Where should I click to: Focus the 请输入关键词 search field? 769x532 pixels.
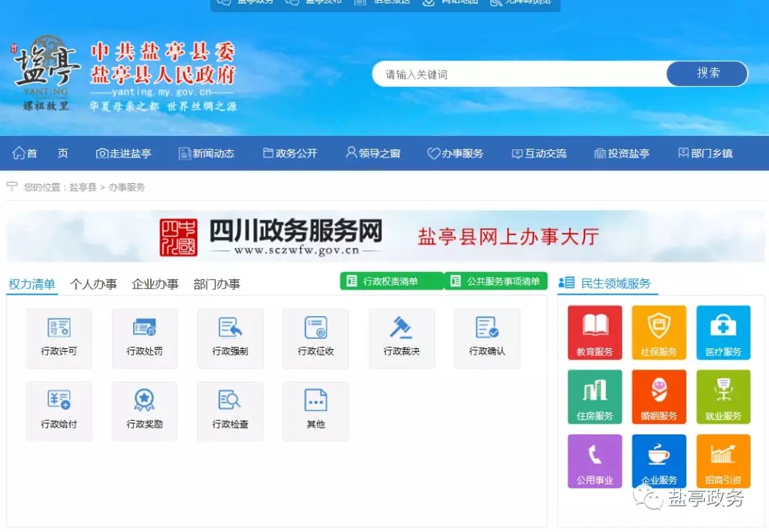click(x=520, y=74)
